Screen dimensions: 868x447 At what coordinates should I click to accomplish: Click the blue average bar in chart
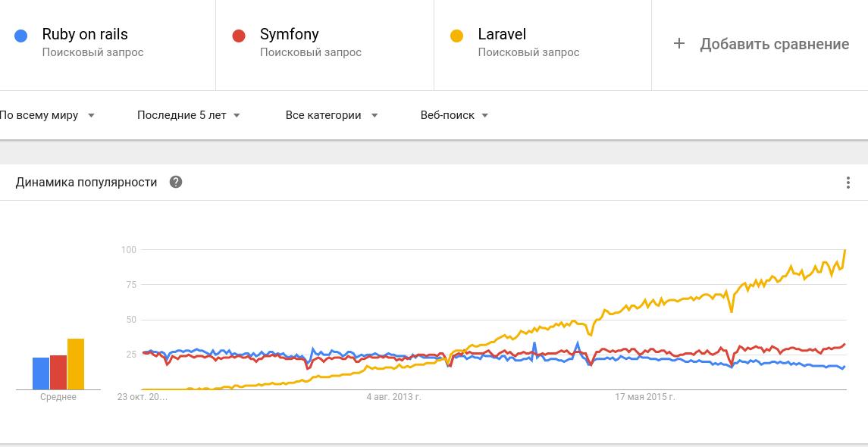tap(41, 374)
